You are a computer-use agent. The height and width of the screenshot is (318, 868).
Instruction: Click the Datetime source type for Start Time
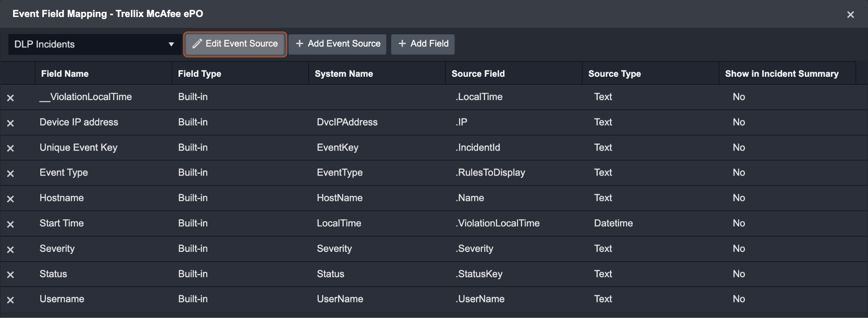[613, 223]
